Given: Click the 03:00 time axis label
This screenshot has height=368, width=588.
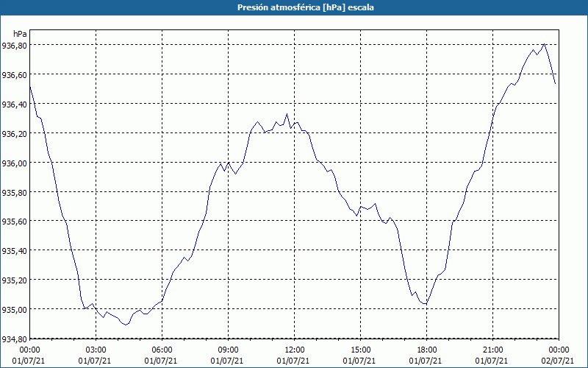Looking at the screenshot, I should [x=96, y=350].
